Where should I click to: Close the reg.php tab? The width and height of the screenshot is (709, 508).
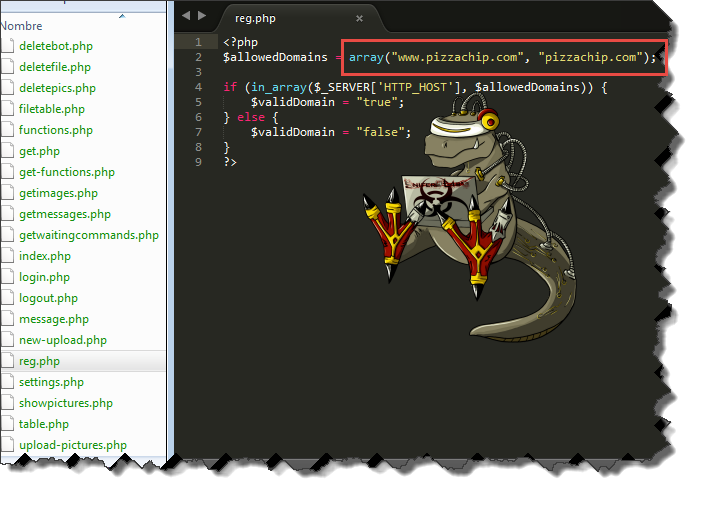coord(359,19)
